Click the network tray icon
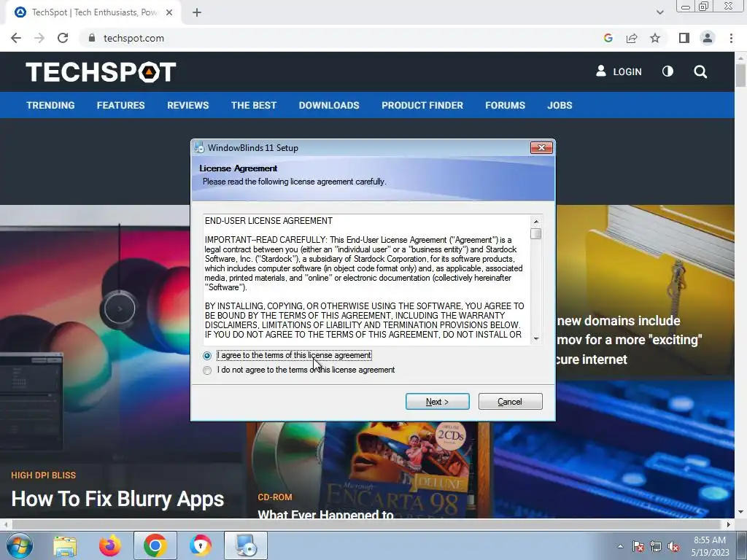747x560 pixels. (x=656, y=546)
